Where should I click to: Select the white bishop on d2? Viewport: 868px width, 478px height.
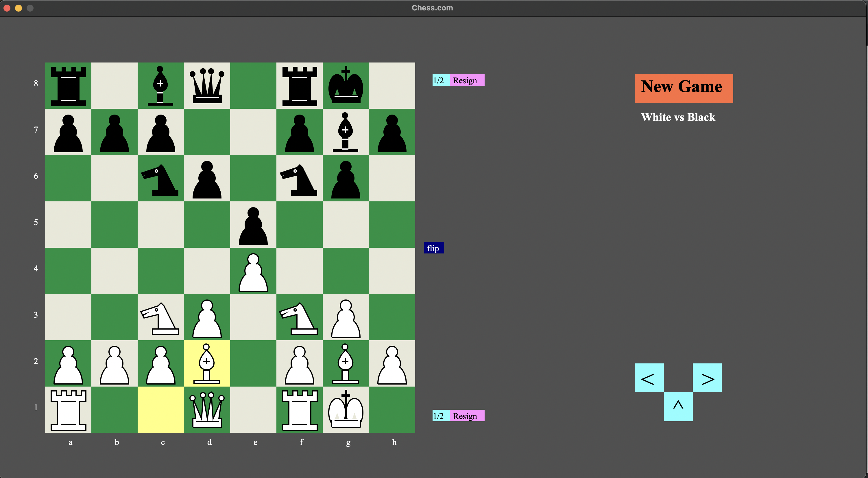click(x=207, y=363)
